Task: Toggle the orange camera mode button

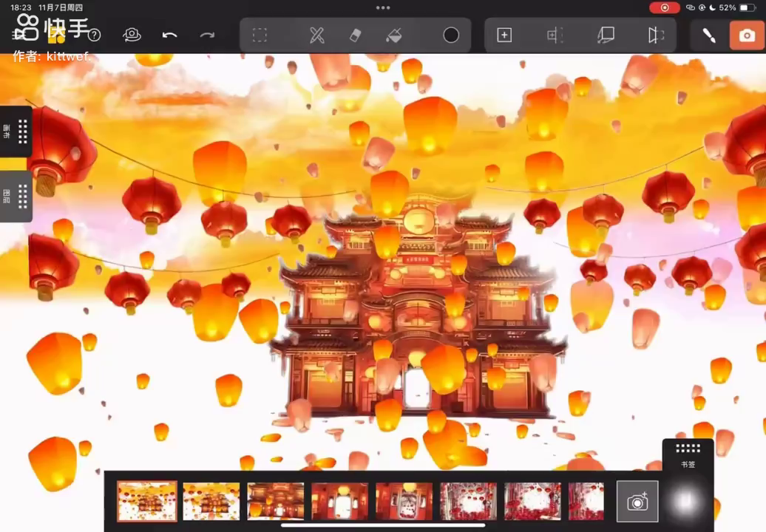Action: (x=747, y=35)
